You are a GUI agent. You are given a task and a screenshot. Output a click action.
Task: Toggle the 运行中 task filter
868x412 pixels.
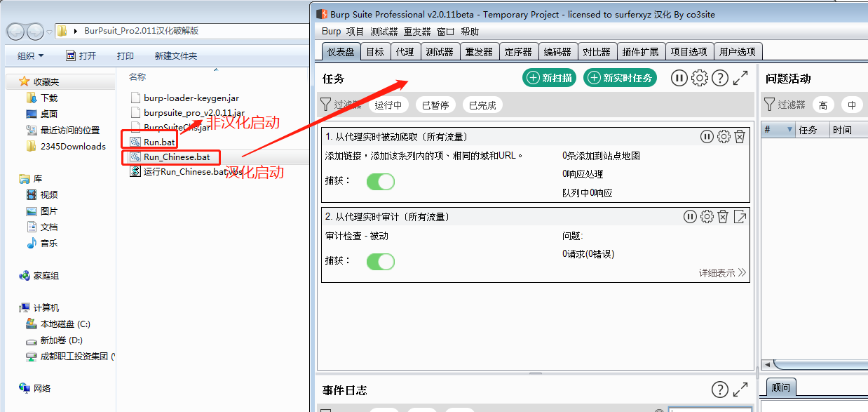(x=388, y=105)
